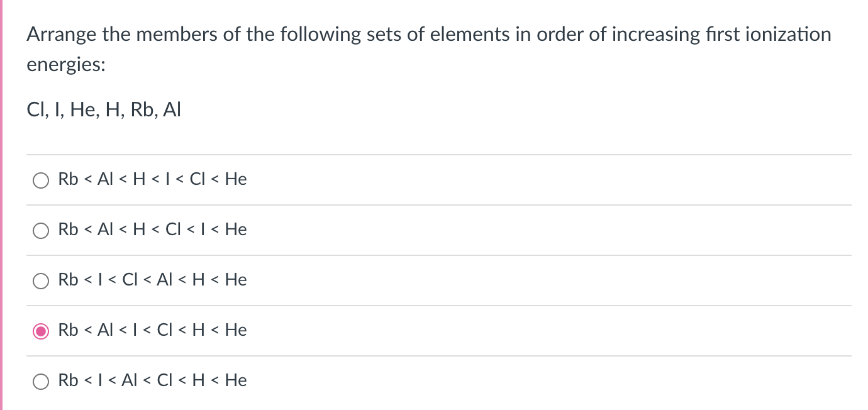Click the currently selected pink radio button

click(41, 331)
